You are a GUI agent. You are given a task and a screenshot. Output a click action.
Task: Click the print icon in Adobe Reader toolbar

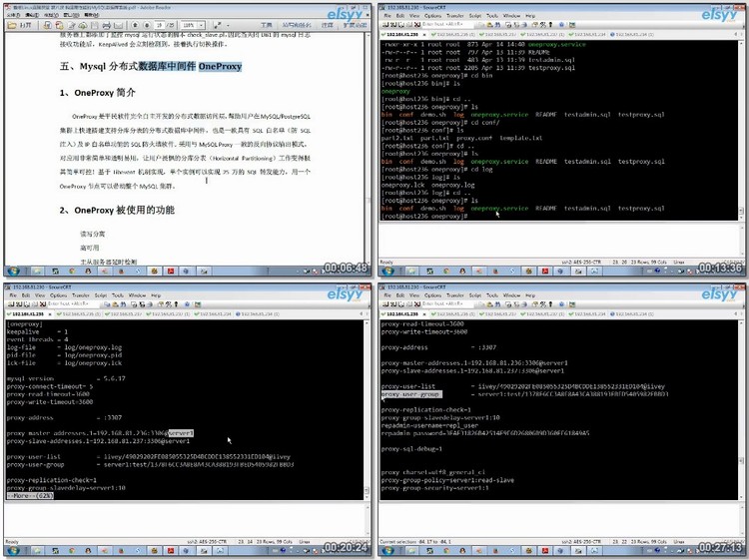(107, 25)
